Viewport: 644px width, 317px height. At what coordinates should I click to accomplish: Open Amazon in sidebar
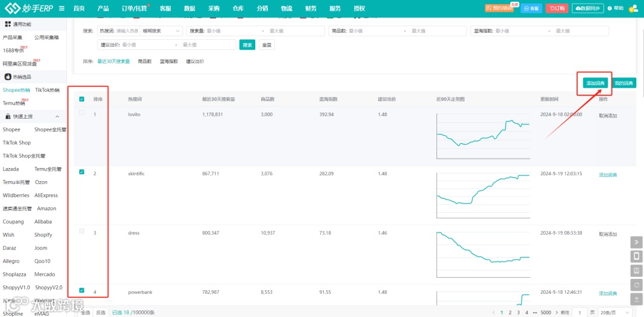47,208
